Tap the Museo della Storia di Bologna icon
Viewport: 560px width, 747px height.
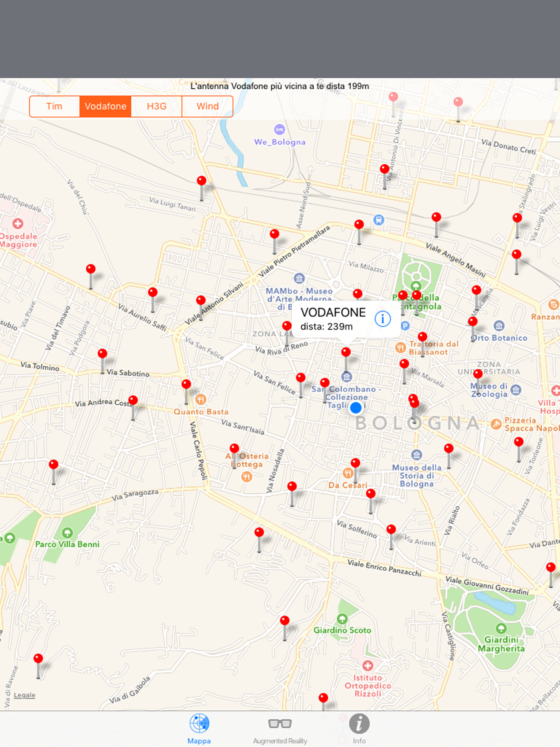(416, 454)
